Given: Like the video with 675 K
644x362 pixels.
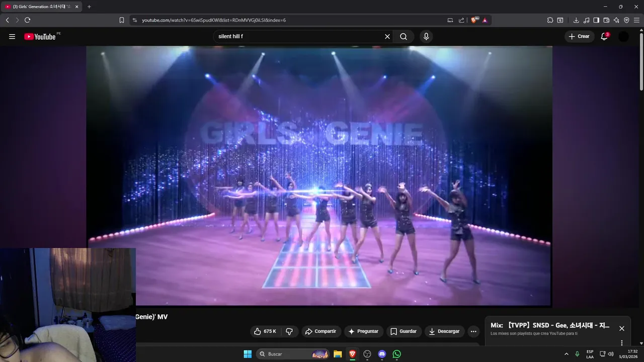Looking at the screenshot, I should tap(265, 331).
